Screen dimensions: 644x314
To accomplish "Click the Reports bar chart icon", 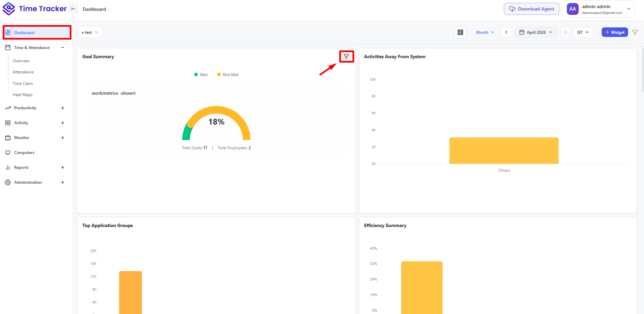I will (x=8, y=167).
